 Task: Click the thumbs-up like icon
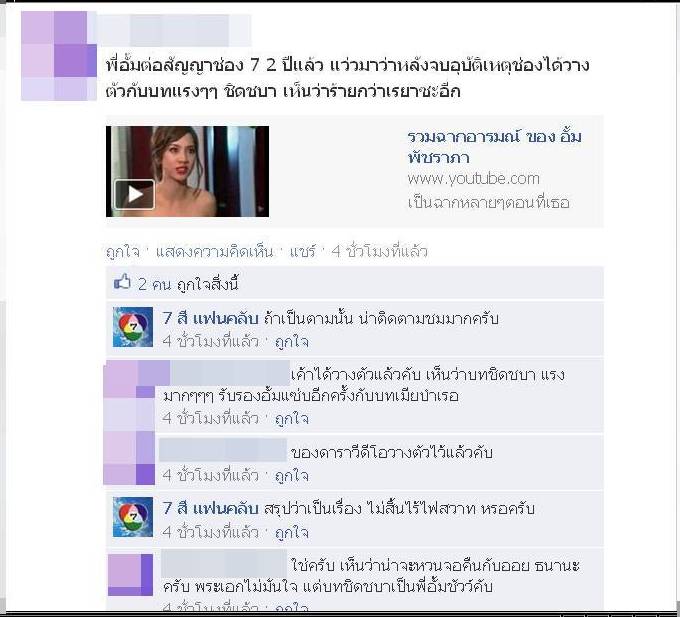[122, 282]
